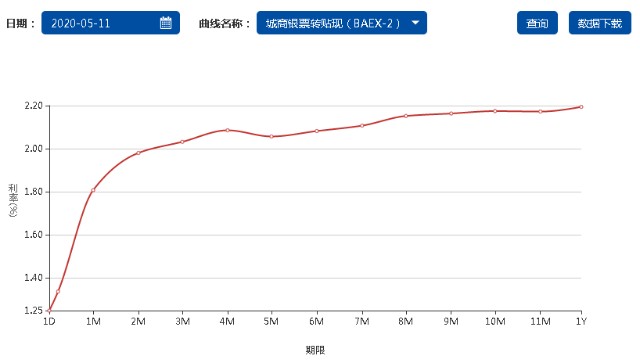
Task: Select the 7M data point on curve
Action: pos(362,126)
